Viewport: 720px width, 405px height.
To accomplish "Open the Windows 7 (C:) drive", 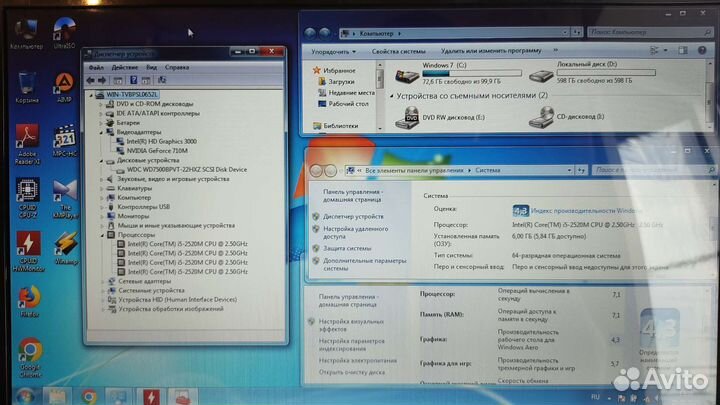I will click(458, 73).
